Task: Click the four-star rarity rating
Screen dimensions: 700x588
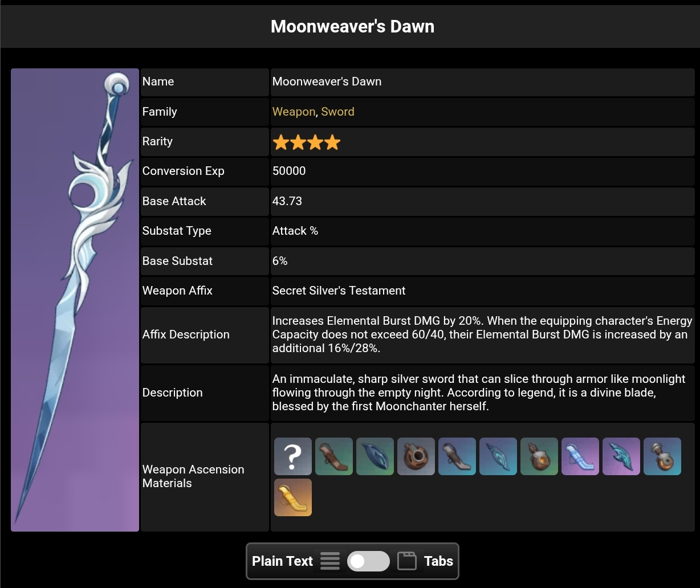Action: click(306, 142)
